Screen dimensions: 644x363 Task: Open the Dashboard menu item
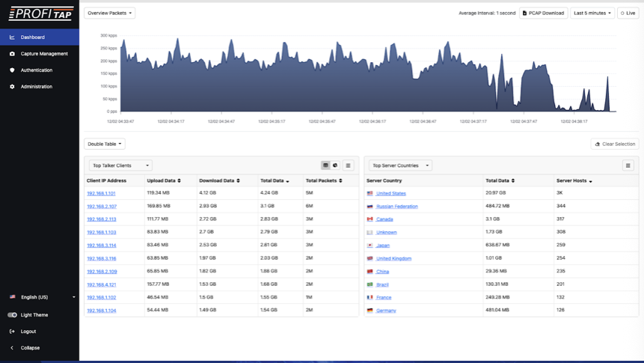[x=32, y=37]
